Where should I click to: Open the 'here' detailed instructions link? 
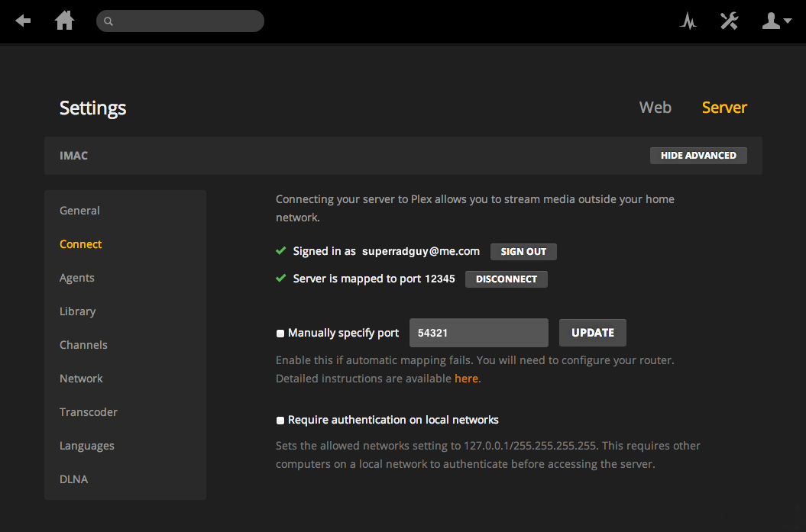(466, 379)
